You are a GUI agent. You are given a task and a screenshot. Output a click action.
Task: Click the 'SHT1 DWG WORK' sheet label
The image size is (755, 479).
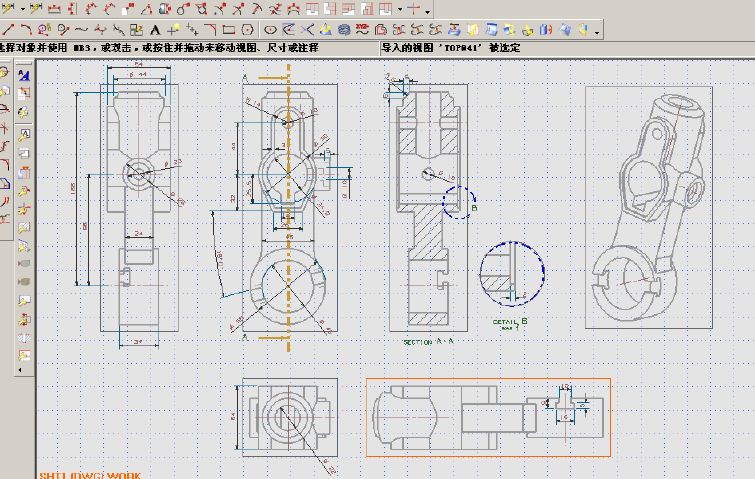click(90, 475)
